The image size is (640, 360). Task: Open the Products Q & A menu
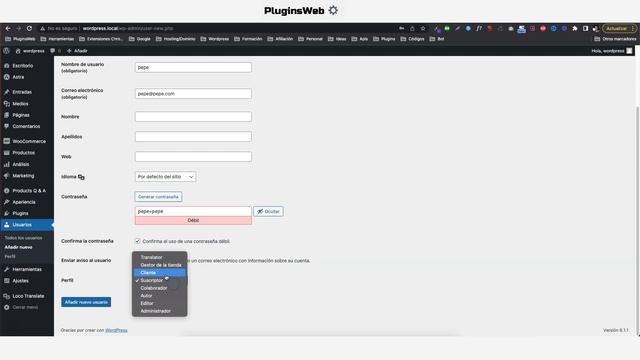pyautogui.click(x=29, y=191)
